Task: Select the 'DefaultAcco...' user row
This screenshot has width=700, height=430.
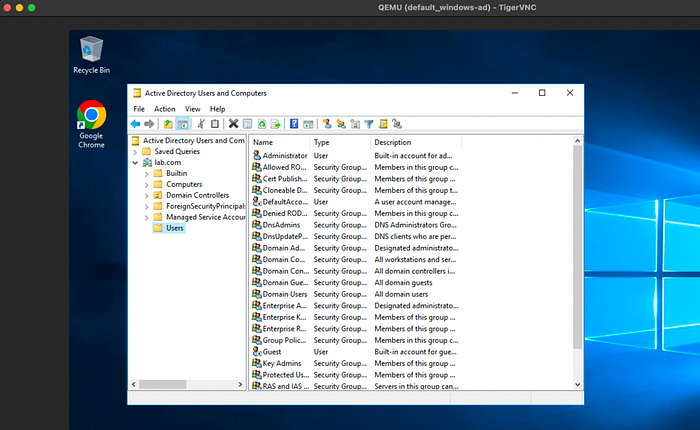Action: [356, 201]
